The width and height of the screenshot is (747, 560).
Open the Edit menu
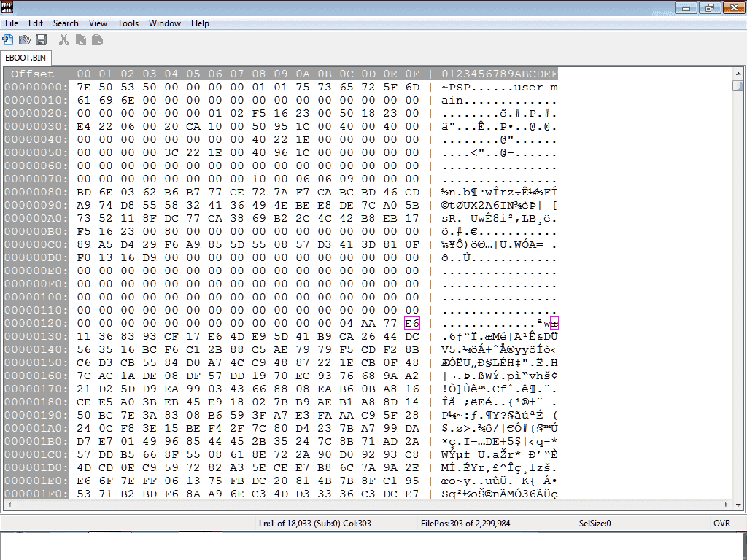click(x=35, y=23)
